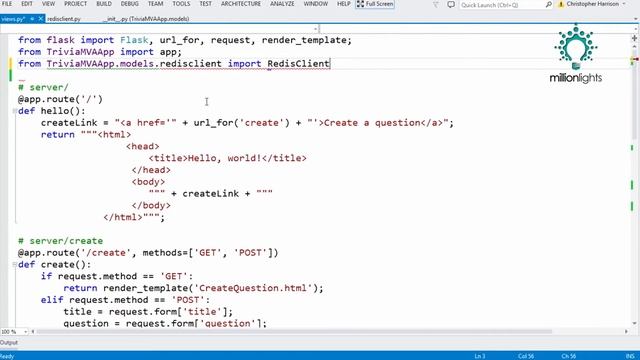640x360 pixels.
Task: Click the Quick Launch magnifier icon
Action: (x=549, y=4)
